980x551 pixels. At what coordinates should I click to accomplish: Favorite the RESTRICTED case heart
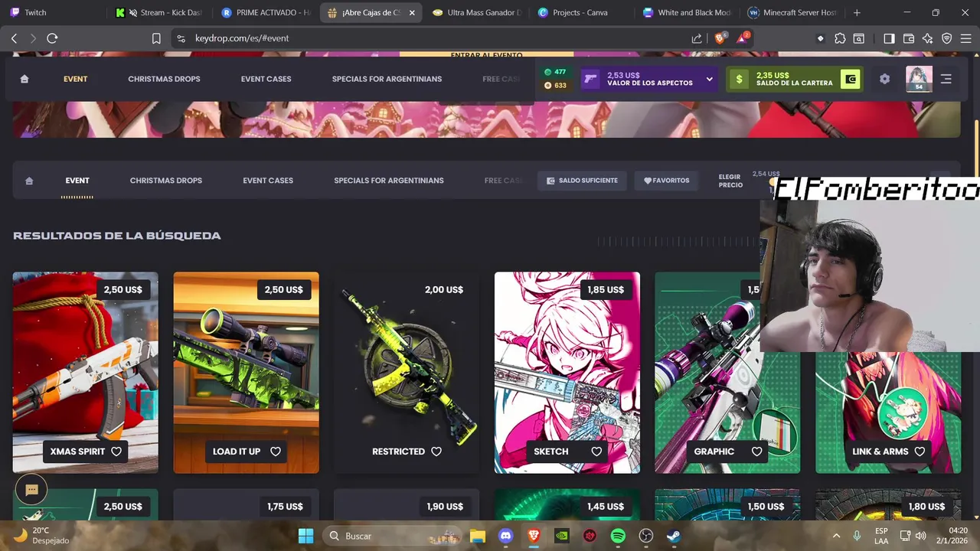436,452
